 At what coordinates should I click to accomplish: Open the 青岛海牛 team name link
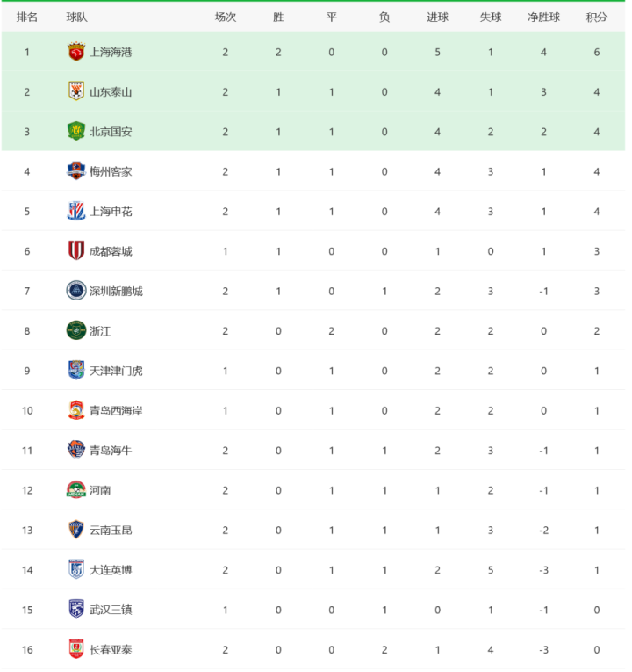pyautogui.click(x=111, y=451)
